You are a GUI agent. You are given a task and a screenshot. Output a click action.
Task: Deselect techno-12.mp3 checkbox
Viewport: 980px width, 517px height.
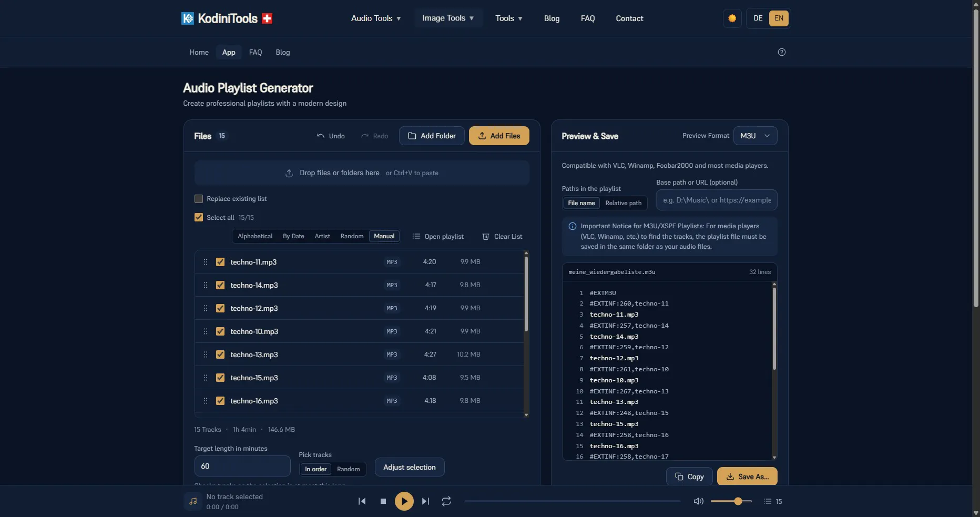click(220, 308)
